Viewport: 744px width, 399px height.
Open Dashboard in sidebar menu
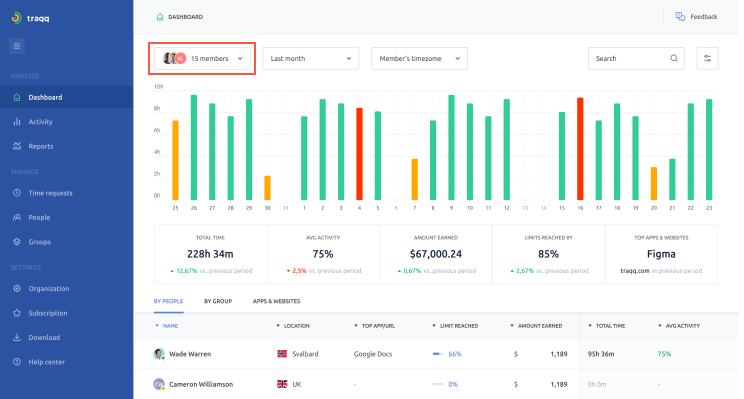tap(66, 97)
